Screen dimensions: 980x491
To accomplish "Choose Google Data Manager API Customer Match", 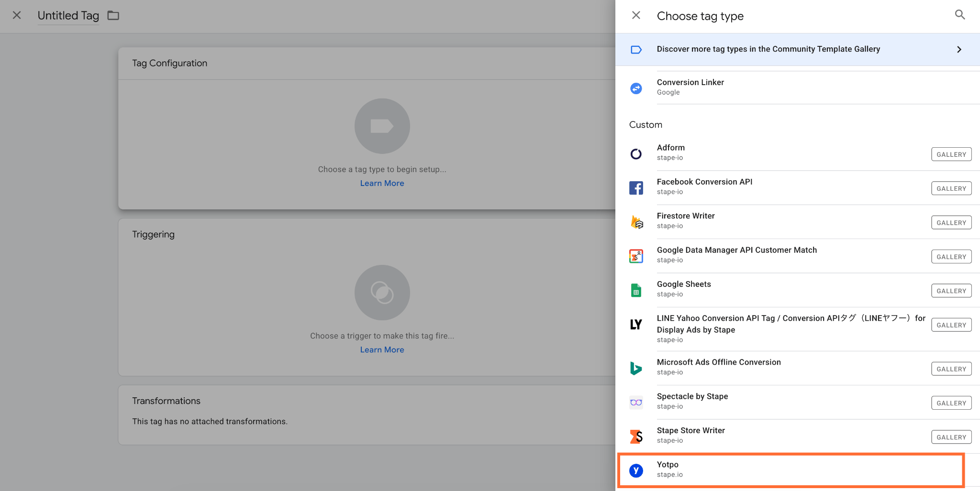I will [737, 250].
